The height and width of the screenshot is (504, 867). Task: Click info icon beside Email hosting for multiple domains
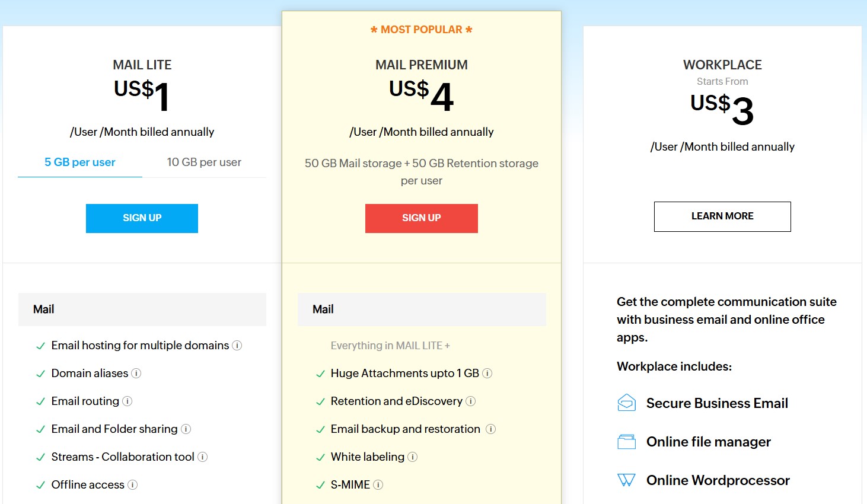pyautogui.click(x=237, y=345)
